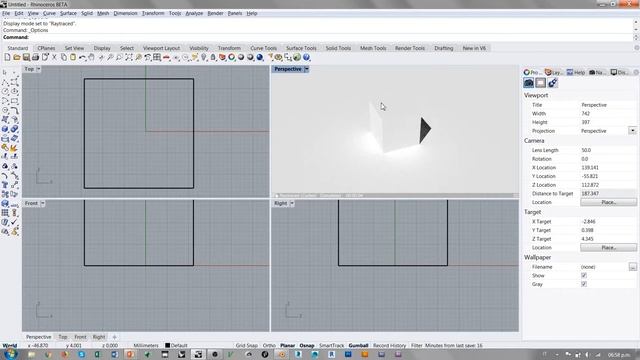The image size is (640, 360).
Task: Click the link icon in properties panel
Action: pos(553,83)
